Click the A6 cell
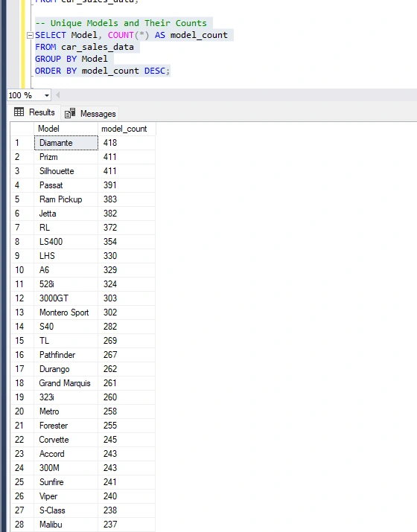 coord(66,270)
